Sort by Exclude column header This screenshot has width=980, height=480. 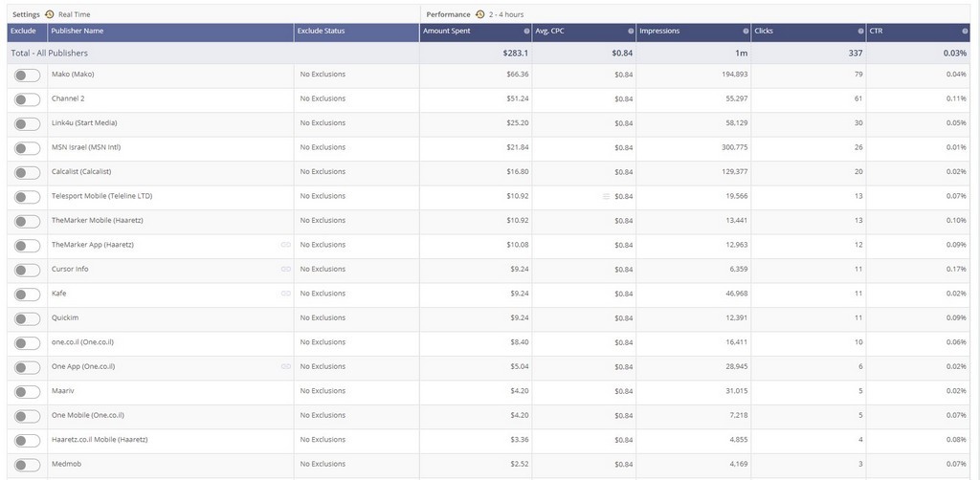[27, 33]
